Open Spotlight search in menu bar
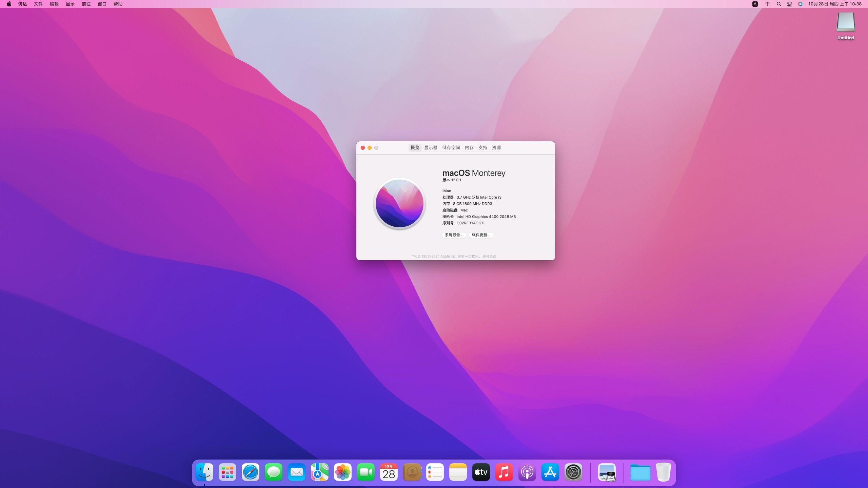 coord(779,4)
